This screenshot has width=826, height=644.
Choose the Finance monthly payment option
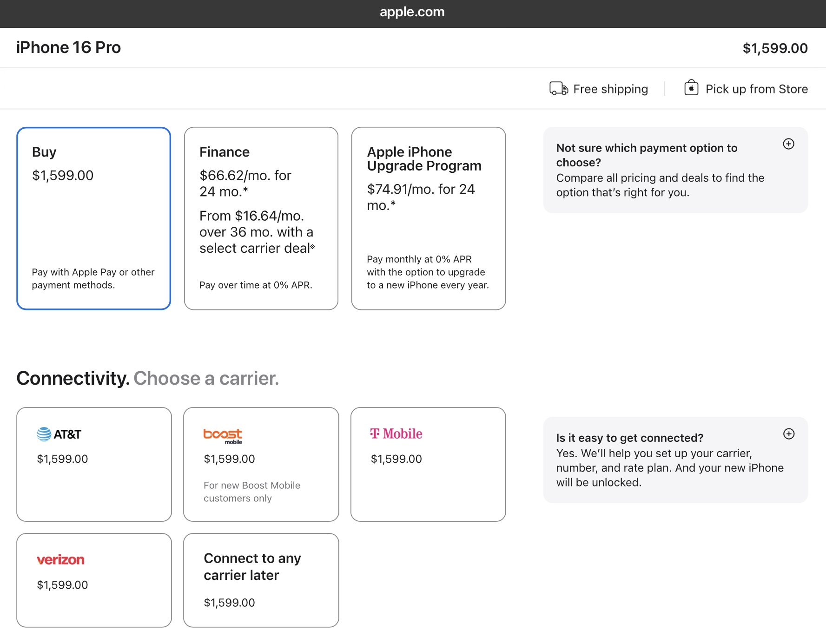coord(261,218)
